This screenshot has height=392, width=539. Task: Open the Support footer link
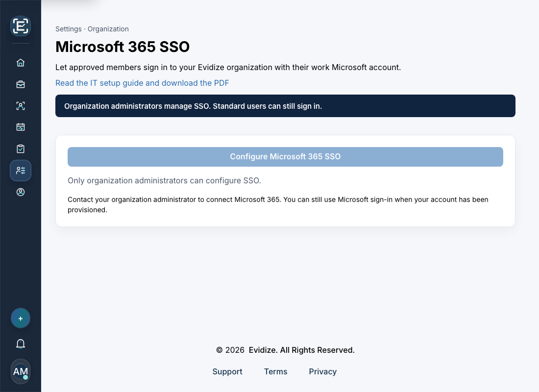click(x=227, y=372)
